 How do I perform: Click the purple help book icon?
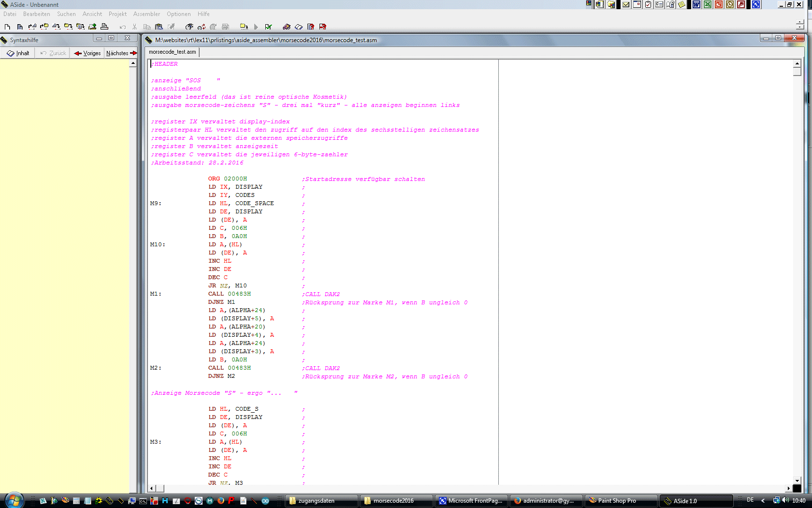pyautogui.click(x=287, y=27)
